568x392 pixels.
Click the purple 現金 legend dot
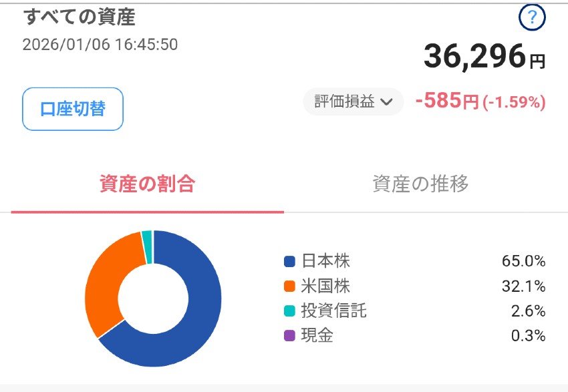(289, 336)
